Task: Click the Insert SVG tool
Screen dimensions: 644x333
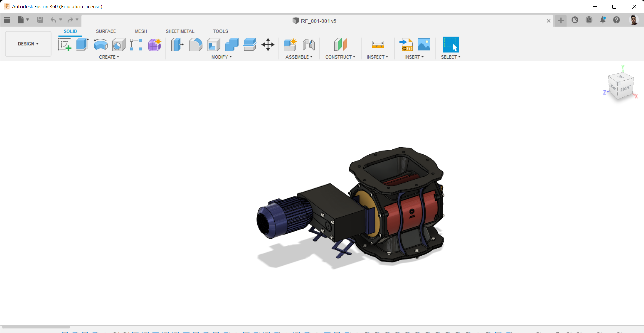Action: (x=406, y=44)
